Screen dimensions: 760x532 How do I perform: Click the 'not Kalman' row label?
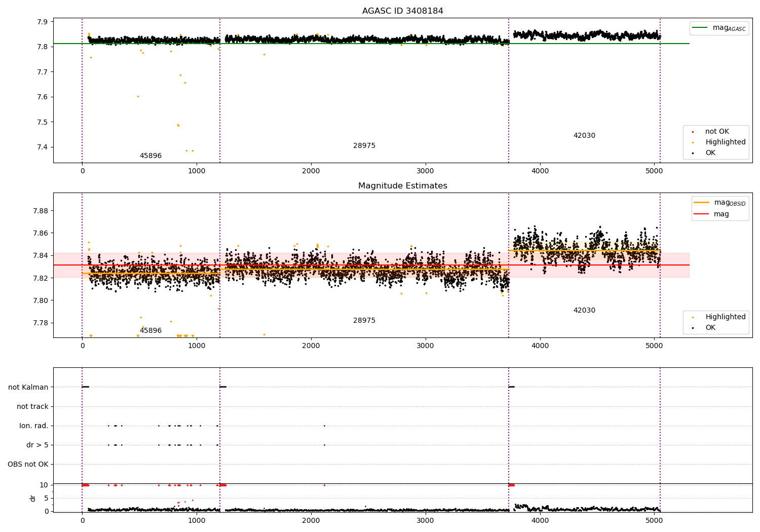click(x=28, y=387)
